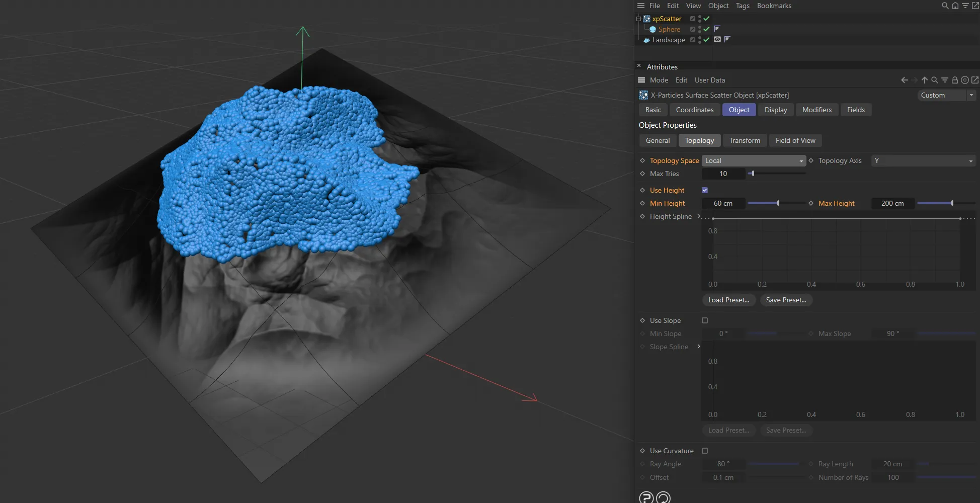Click the filter icon in Attributes header
The width and height of the screenshot is (980, 503).
(945, 80)
